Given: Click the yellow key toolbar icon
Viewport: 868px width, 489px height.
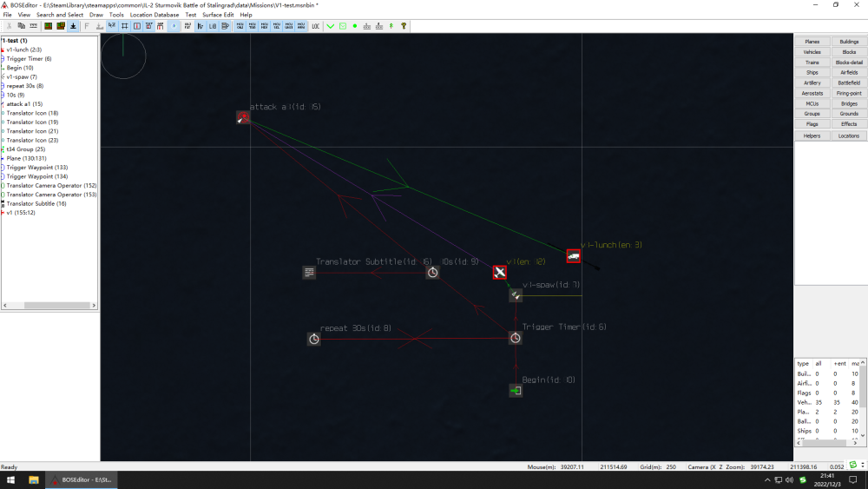Looking at the screenshot, I should [x=404, y=26].
